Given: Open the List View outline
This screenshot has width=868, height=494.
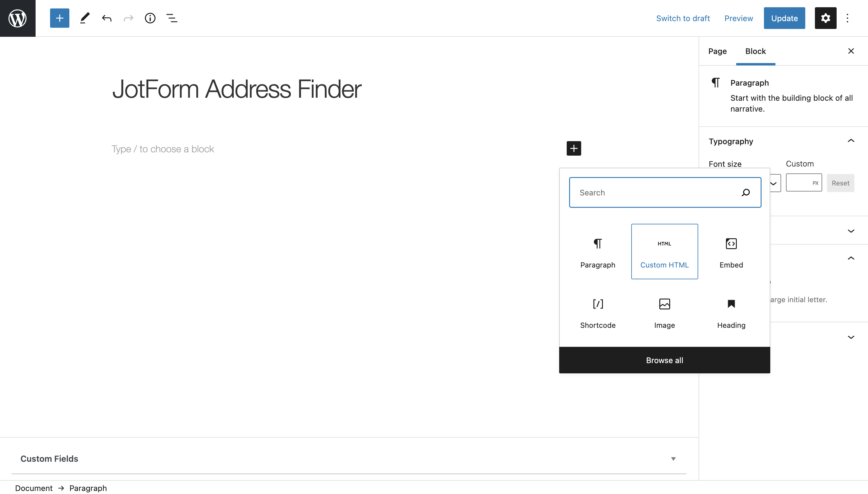Looking at the screenshot, I should 172,18.
